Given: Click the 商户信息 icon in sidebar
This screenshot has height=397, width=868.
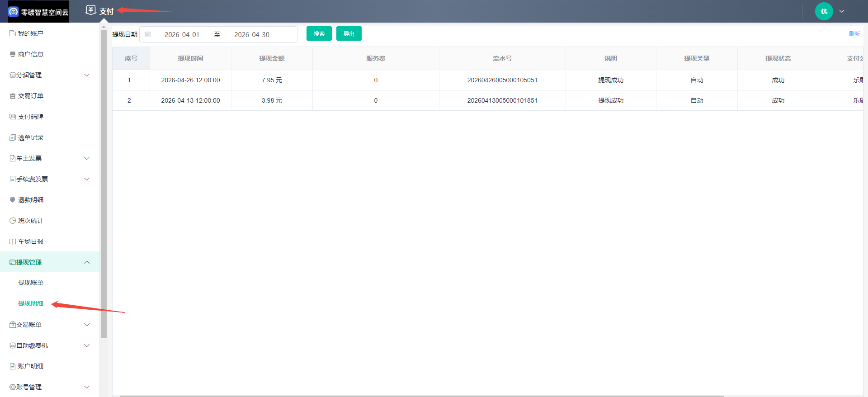Looking at the screenshot, I should point(13,54).
